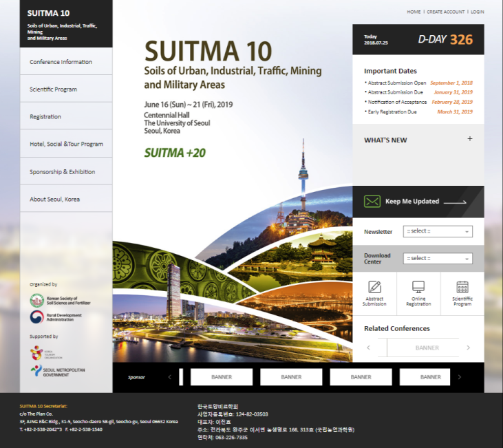Click Related Conferences BANNER
The image size is (503, 448).
point(423,348)
